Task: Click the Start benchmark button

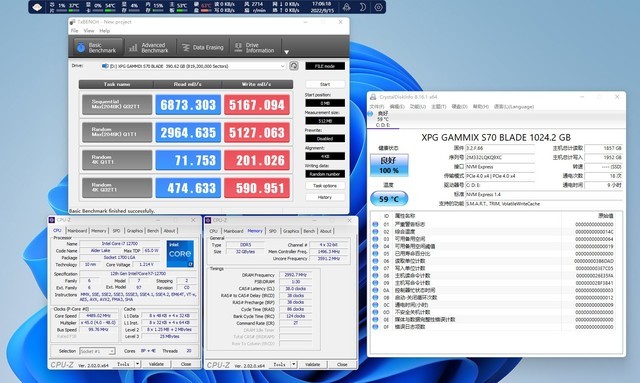Action: point(325,84)
